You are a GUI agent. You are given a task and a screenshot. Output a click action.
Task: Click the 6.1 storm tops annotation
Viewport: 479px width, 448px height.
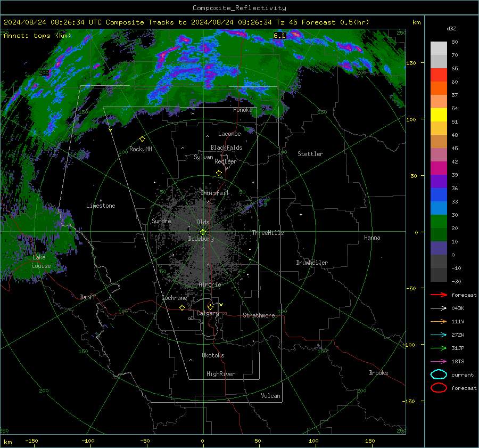pyautogui.click(x=279, y=36)
